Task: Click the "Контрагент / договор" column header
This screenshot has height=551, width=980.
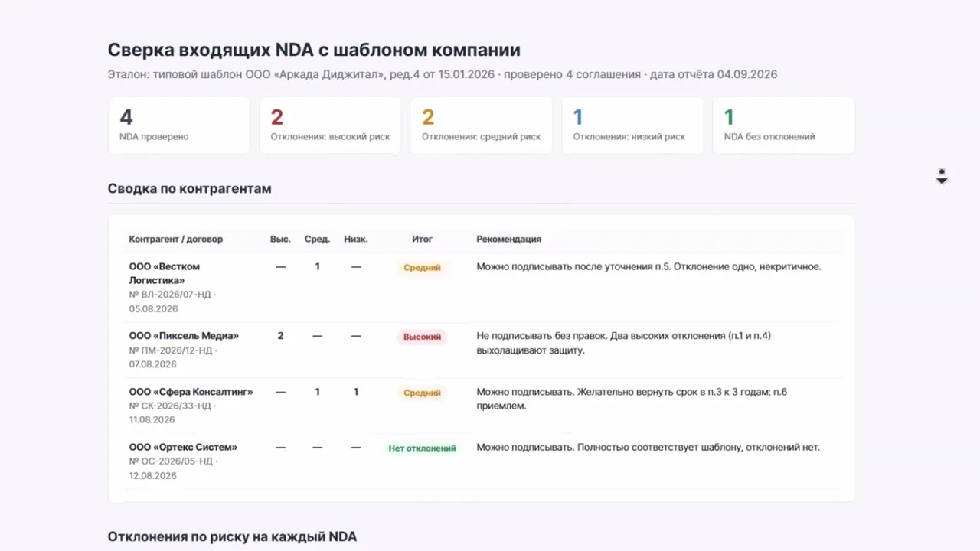Action: coord(176,239)
